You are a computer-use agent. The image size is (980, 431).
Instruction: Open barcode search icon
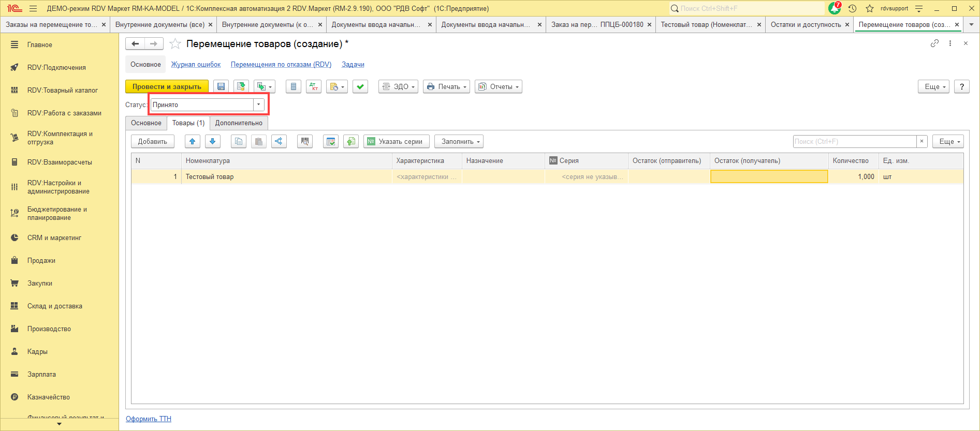click(x=305, y=141)
